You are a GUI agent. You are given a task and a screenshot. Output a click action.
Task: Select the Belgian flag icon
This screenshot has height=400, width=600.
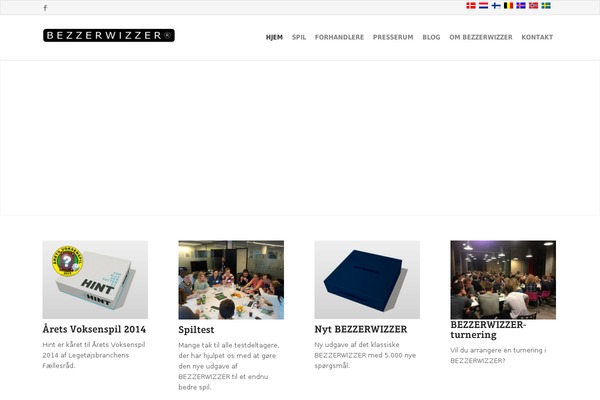coord(508,5)
